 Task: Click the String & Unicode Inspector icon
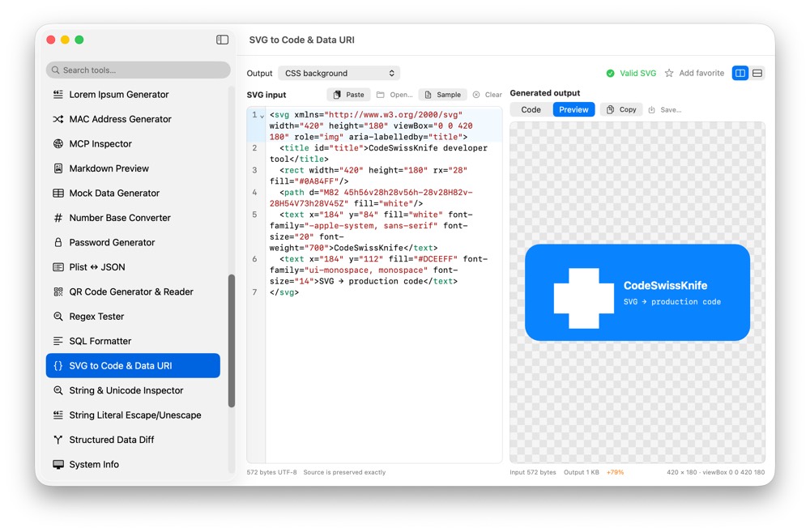coord(58,390)
